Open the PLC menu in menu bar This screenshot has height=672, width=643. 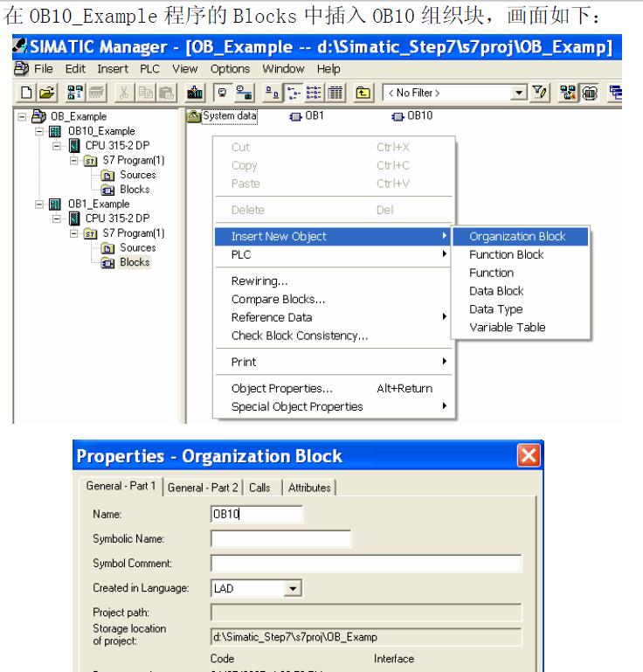(149, 68)
